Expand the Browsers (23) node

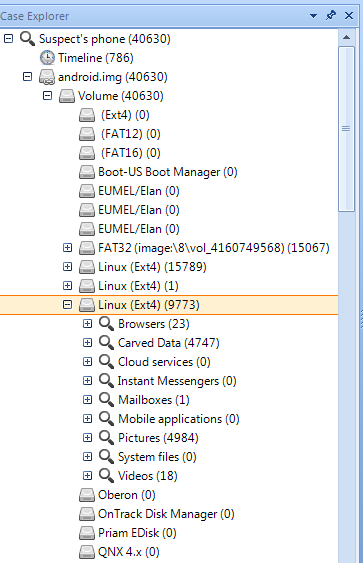[88, 324]
